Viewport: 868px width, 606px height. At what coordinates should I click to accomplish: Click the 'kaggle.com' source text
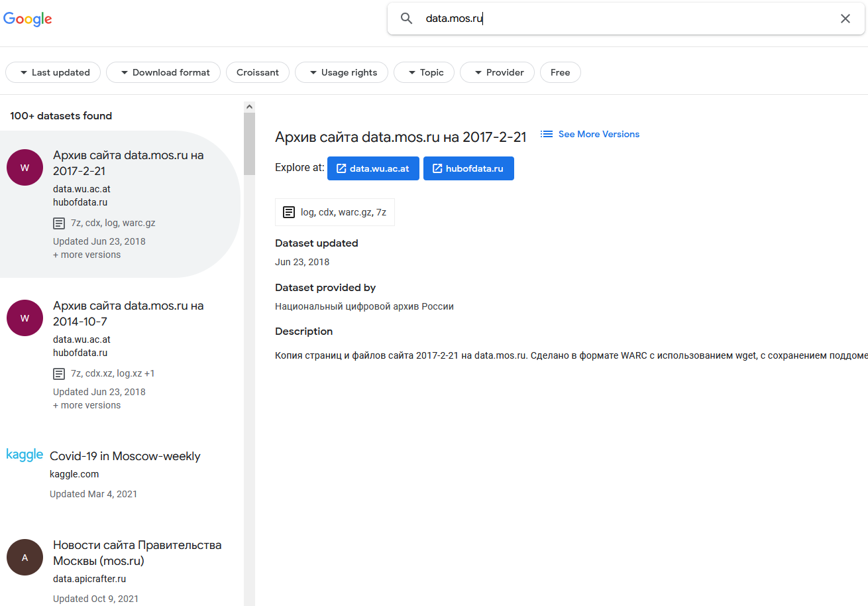pyautogui.click(x=74, y=474)
